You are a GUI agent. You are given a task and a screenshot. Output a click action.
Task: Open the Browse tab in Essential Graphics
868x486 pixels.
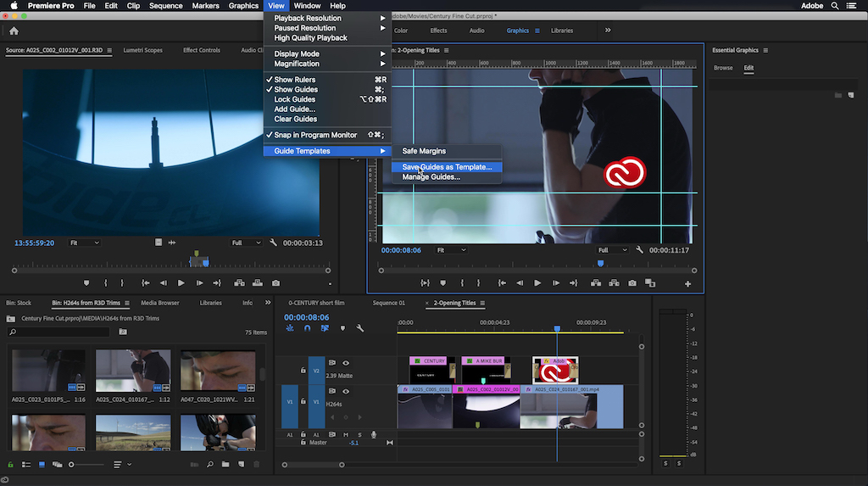(723, 68)
